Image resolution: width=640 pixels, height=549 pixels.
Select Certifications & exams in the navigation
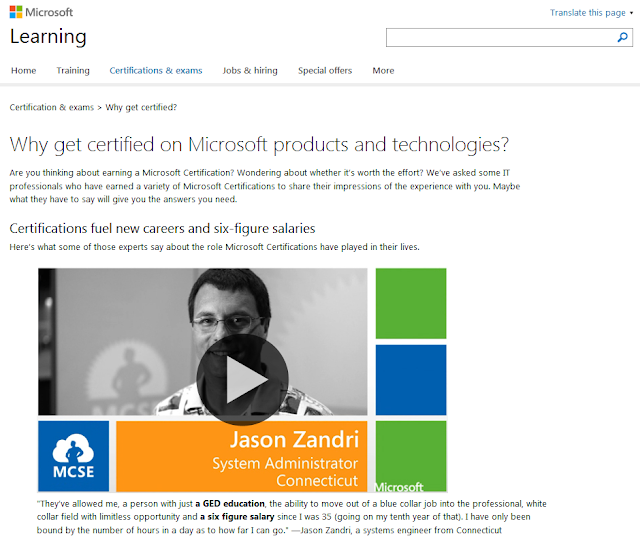click(156, 71)
